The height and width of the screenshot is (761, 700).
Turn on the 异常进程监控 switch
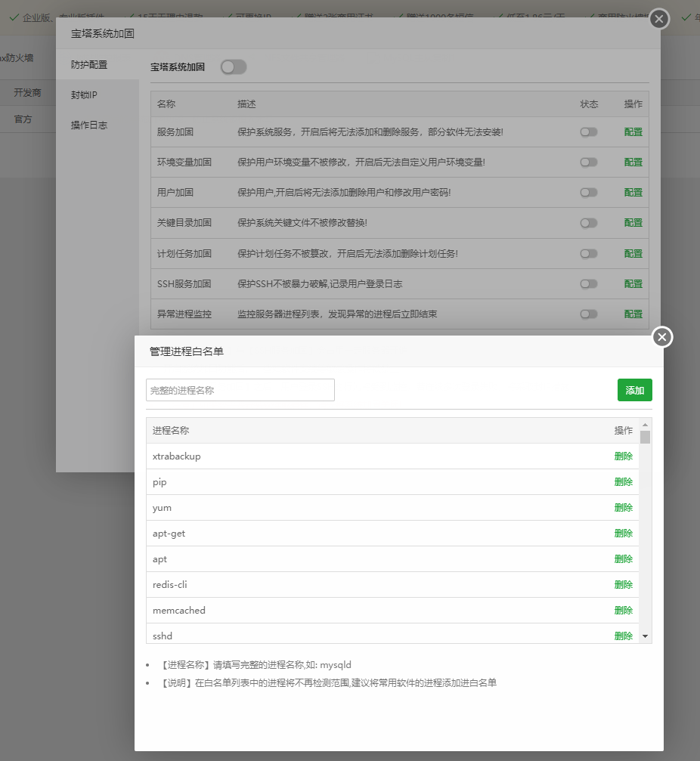[588, 314]
